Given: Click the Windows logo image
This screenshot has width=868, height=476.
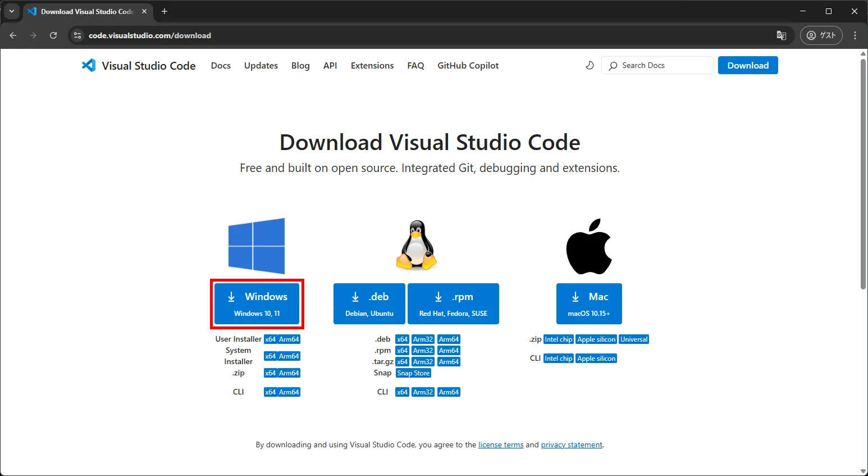Looking at the screenshot, I should [257, 246].
